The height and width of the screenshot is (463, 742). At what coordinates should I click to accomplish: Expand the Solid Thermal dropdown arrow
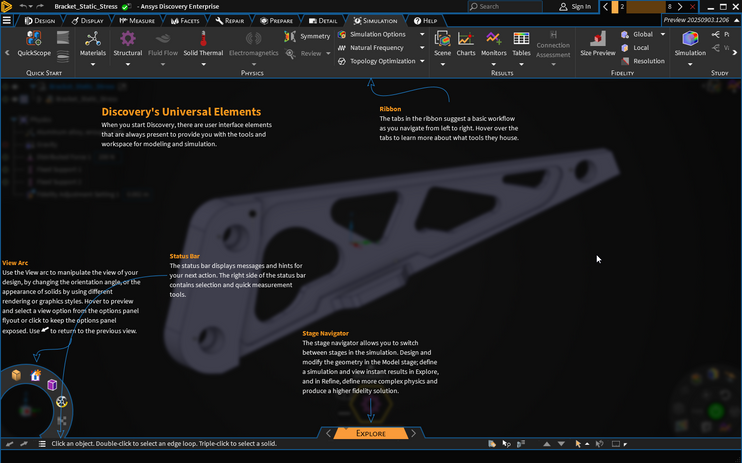(x=203, y=64)
